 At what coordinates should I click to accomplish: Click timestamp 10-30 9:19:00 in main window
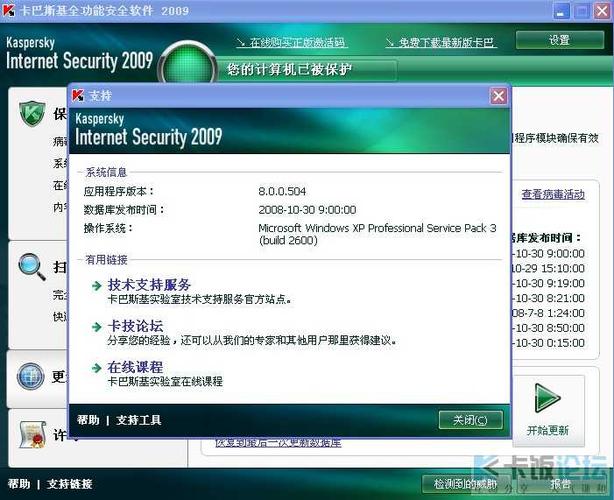point(548,283)
